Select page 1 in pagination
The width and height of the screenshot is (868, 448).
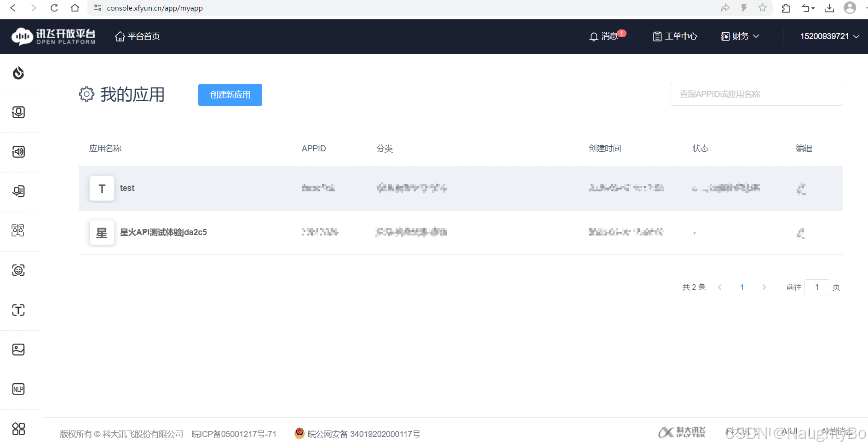pos(742,287)
